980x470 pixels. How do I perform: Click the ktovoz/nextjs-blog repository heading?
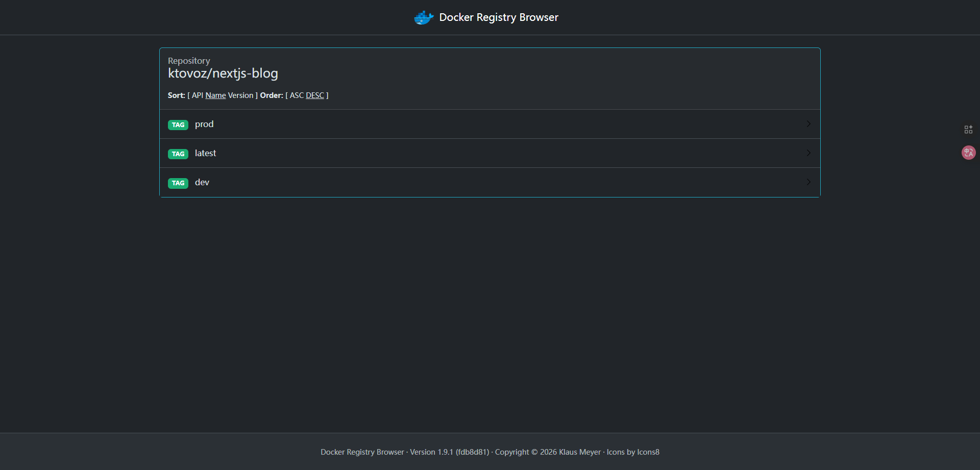pos(223,73)
